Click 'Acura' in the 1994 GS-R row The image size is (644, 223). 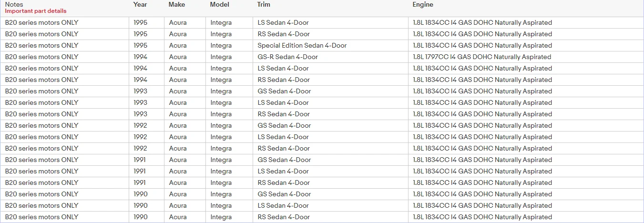click(x=178, y=57)
